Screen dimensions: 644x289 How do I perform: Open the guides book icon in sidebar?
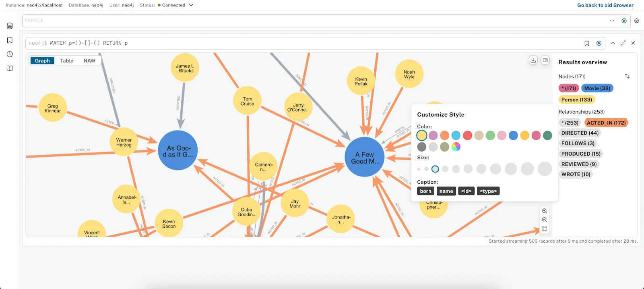point(10,68)
